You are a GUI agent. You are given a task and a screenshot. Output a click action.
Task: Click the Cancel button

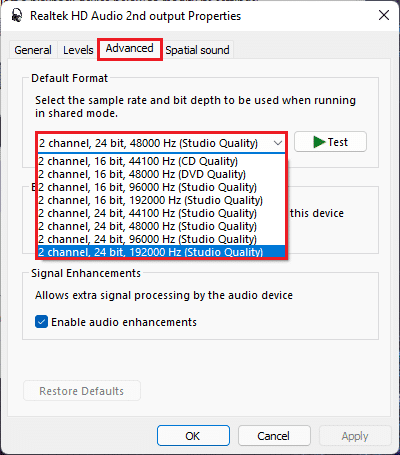(x=274, y=436)
